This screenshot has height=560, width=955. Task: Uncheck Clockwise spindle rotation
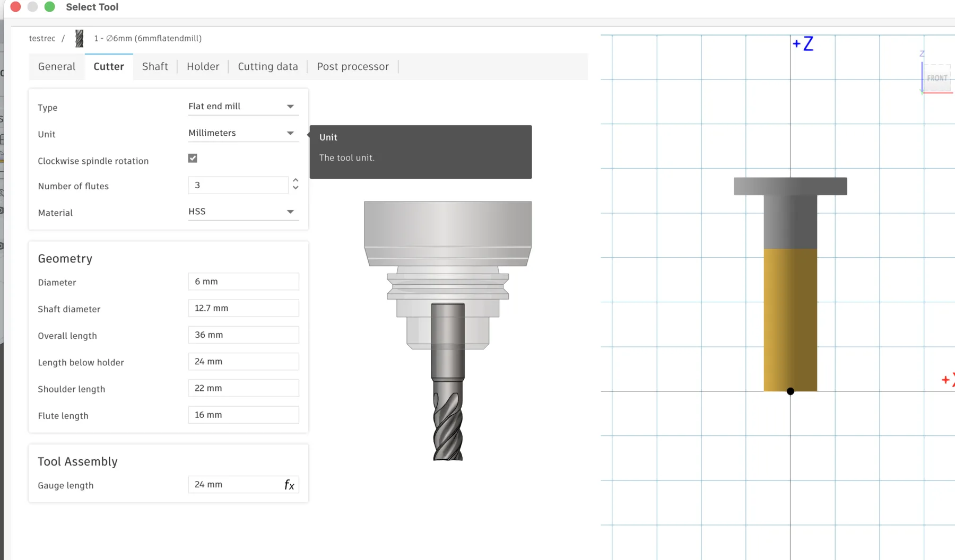(192, 157)
